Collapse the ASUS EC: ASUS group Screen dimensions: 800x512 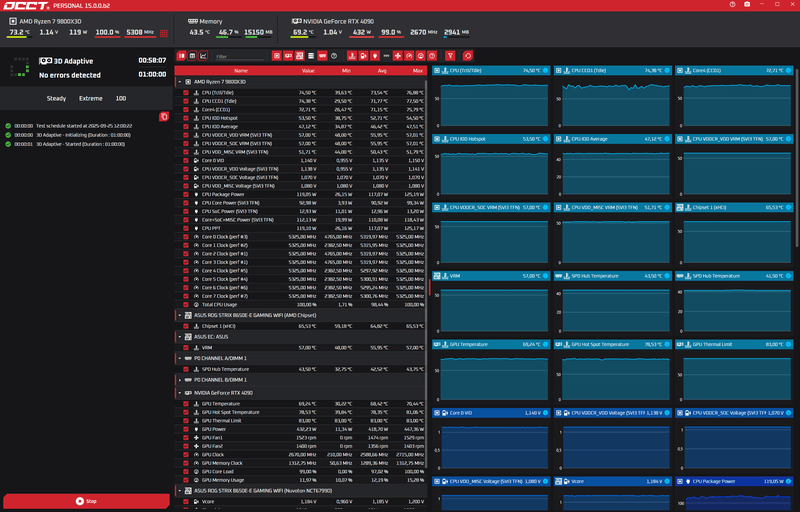click(180, 337)
